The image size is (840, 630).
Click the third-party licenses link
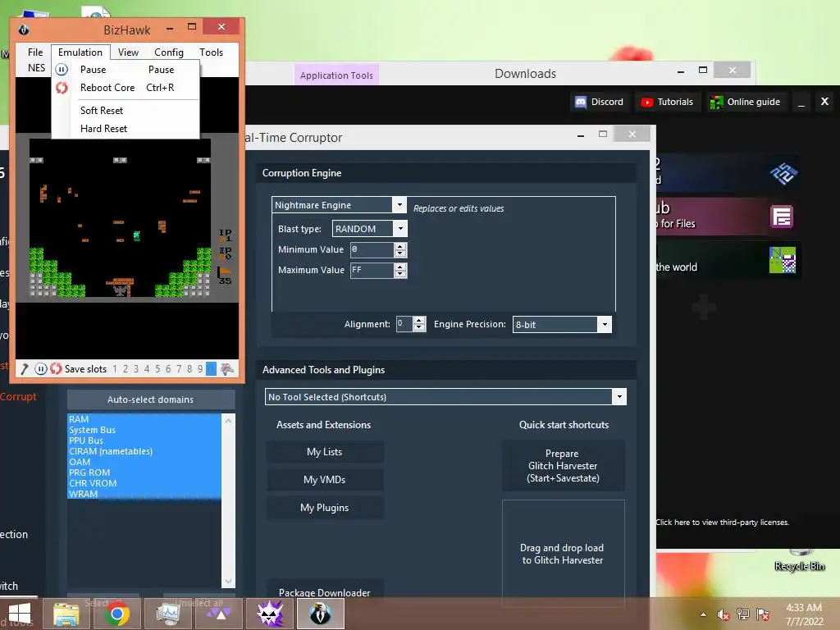point(722,523)
